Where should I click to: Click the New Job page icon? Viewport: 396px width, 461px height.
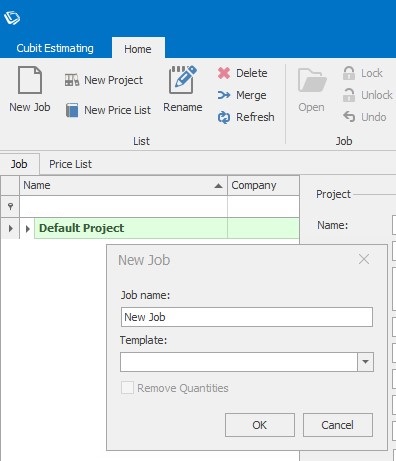pos(30,80)
